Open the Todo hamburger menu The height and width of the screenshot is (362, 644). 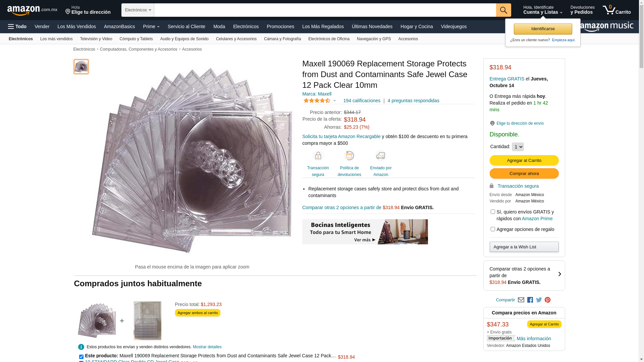[17, 26]
